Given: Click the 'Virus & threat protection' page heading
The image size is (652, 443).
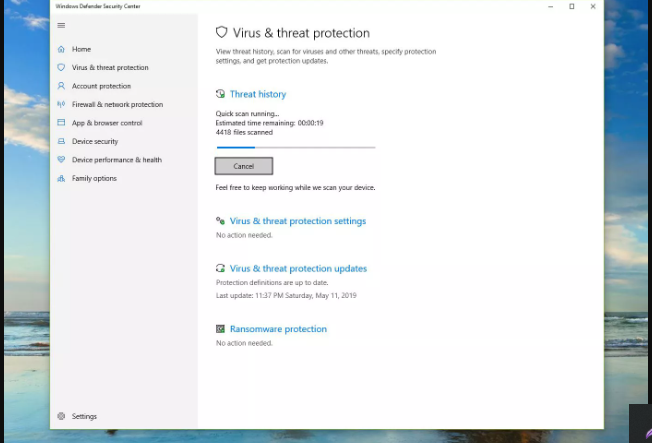Looking at the screenshot, I should click(301, 33).
